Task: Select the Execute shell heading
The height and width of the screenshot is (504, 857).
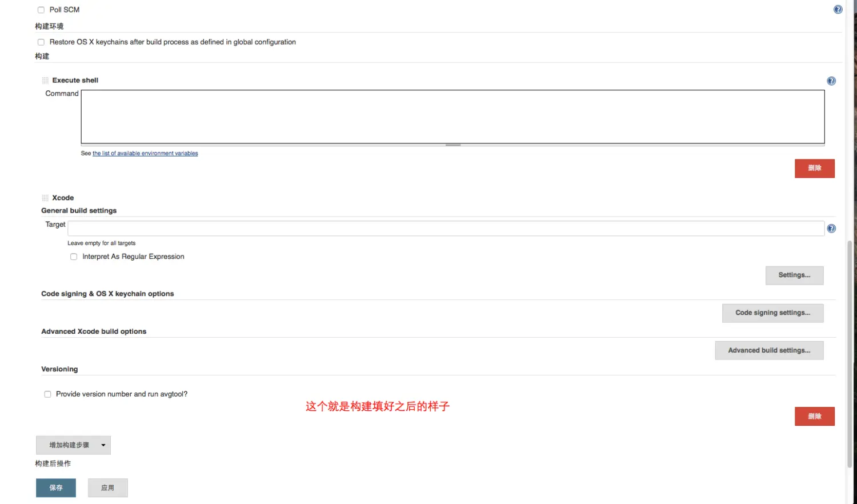Action: (75, 81)
